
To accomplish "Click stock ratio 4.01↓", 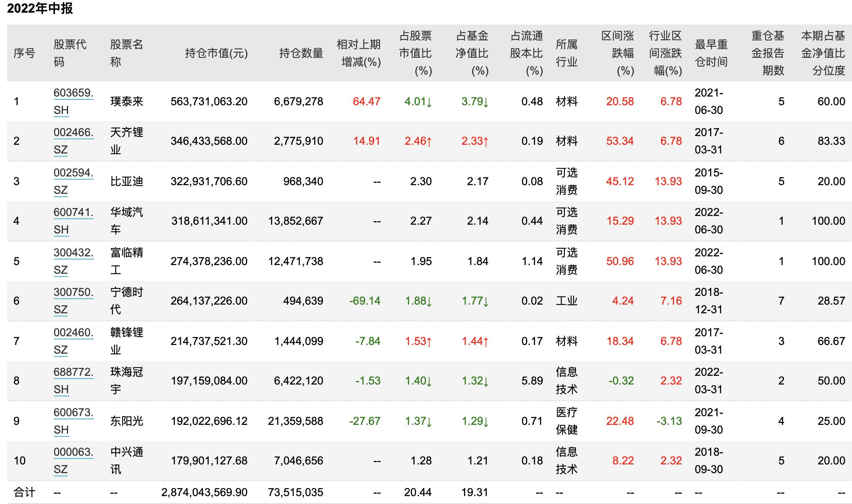I will [x=418, y=102].
